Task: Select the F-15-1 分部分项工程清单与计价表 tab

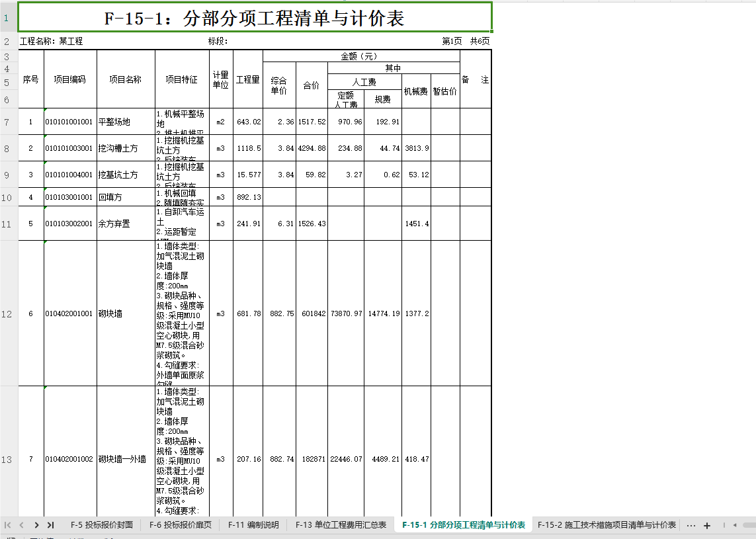Action: pyautogui.click(x=464, y=525)
